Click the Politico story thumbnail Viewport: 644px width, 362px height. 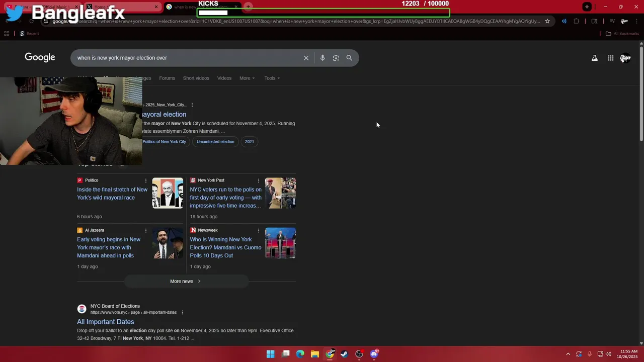pos(168,193)
